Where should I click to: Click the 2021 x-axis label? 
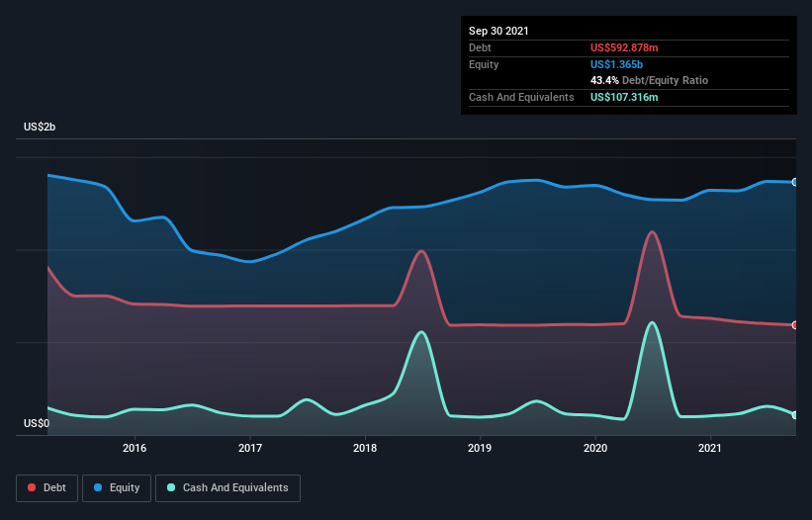tap(709, 448)
